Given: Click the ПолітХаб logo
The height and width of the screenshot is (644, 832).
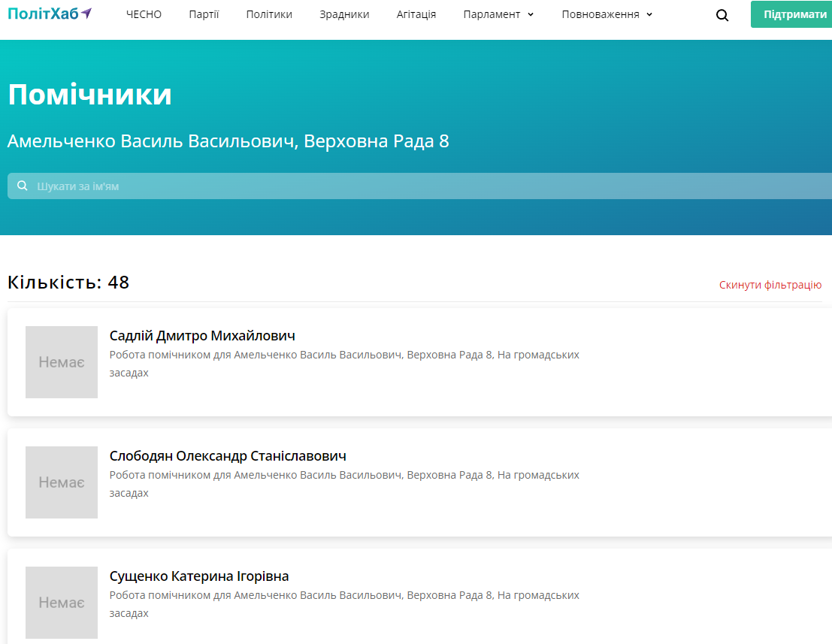Looking at the screenshot, I should (50, 14).
